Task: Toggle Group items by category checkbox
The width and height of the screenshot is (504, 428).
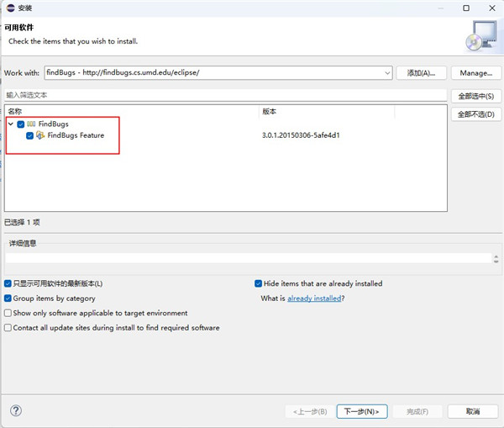Action: pyautogui.click(x=8, y=299)
